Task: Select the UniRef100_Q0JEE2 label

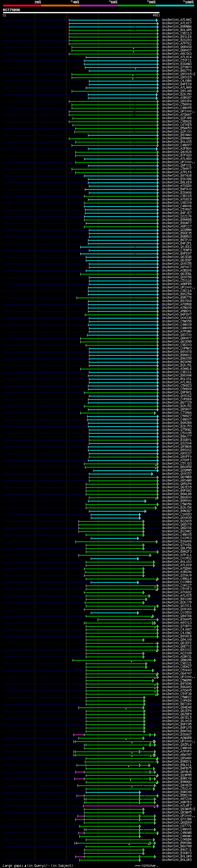Action: 177,247
